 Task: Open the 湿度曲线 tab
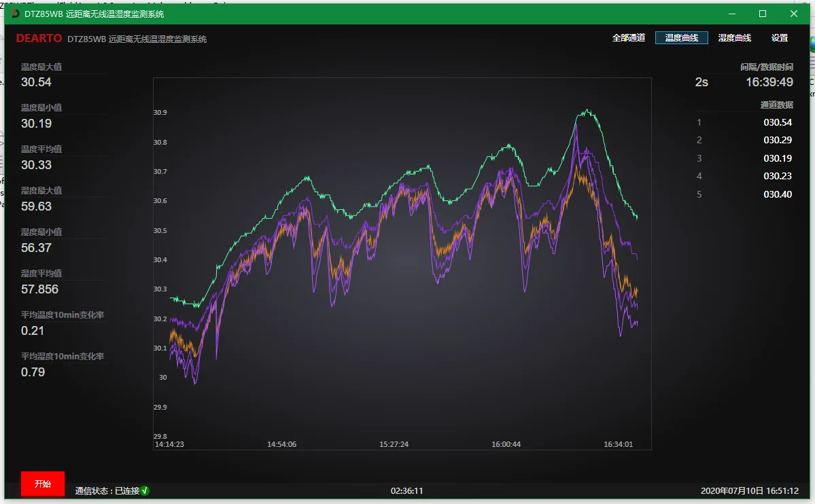tap(735, 38)
